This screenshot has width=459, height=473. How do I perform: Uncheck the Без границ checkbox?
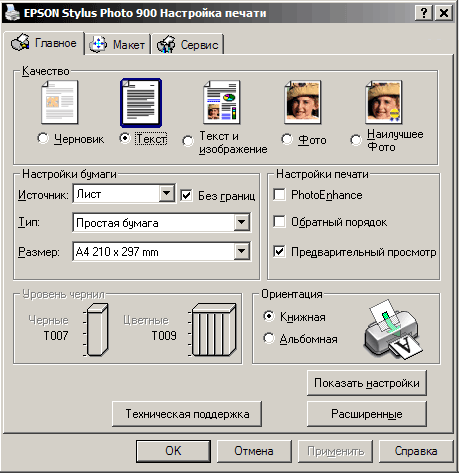pos(186,195)
